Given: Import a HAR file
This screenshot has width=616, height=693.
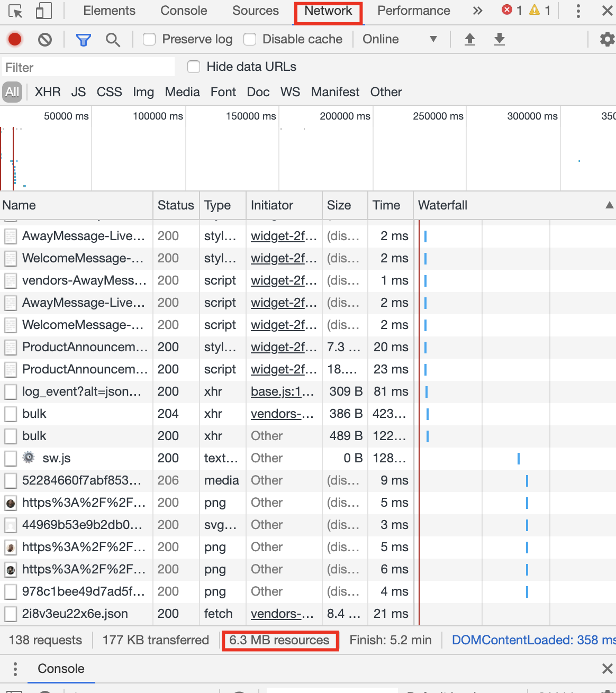Looking at the screenshot, I should (469, 39).
